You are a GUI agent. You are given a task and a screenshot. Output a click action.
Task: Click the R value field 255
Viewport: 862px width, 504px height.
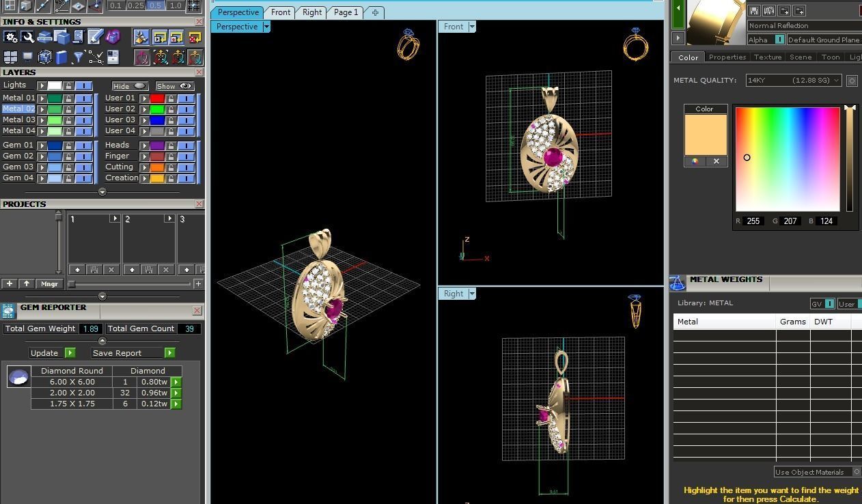[753, 221]
